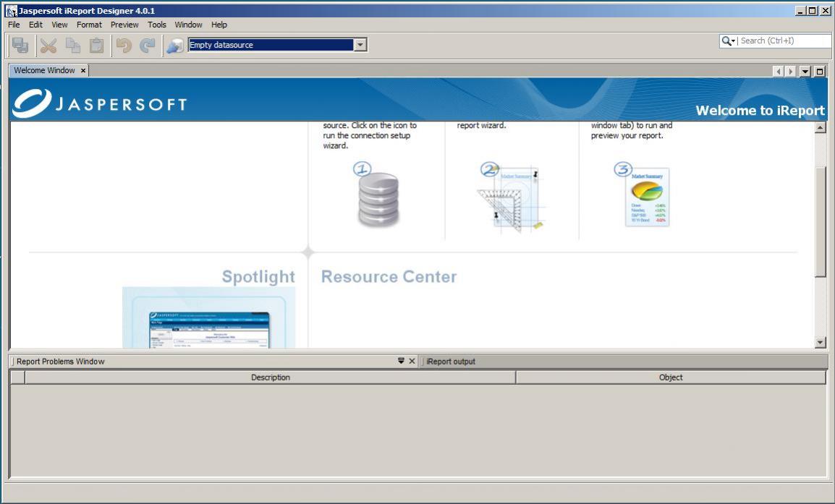Open the Window menu
The image size is (835, 504).
[189, 25]
